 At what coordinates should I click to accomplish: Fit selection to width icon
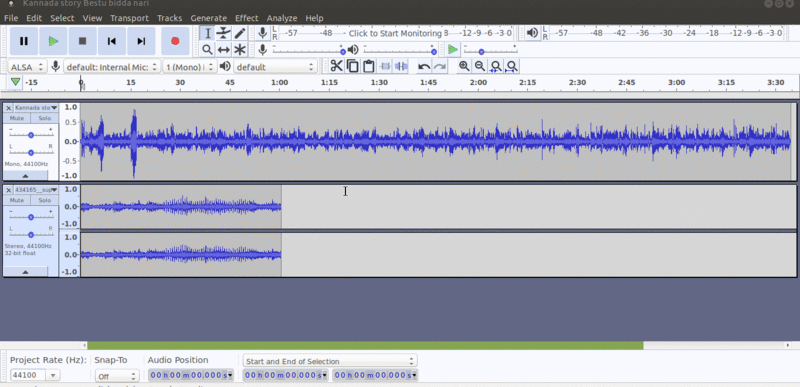click(495, 66)
